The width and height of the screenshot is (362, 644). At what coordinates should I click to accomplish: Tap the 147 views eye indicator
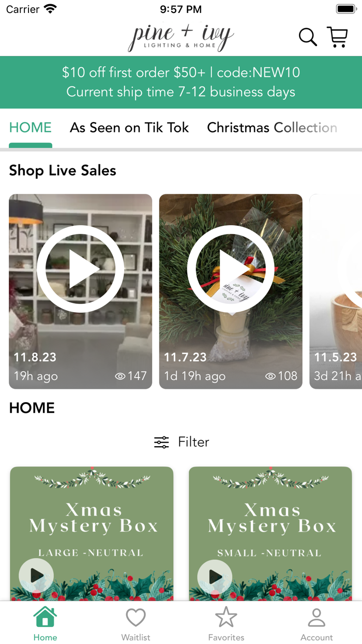131,376
